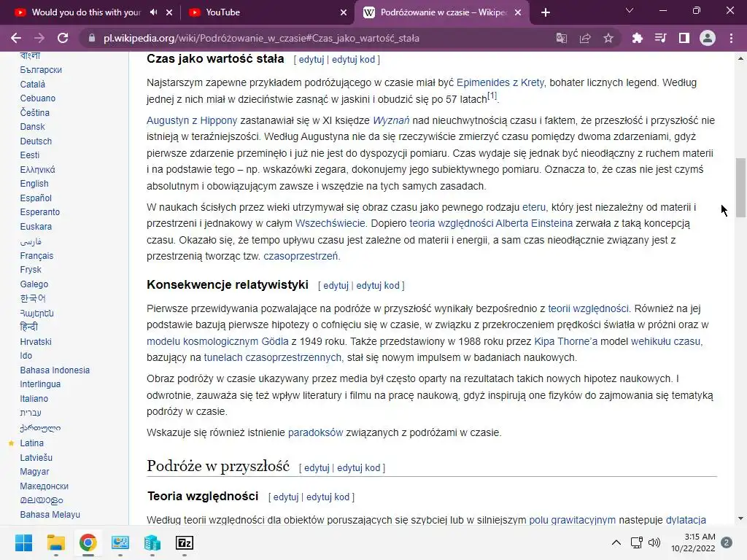Switch to English language version
Viewport: 747px width, 560px height.
point(34,184)
